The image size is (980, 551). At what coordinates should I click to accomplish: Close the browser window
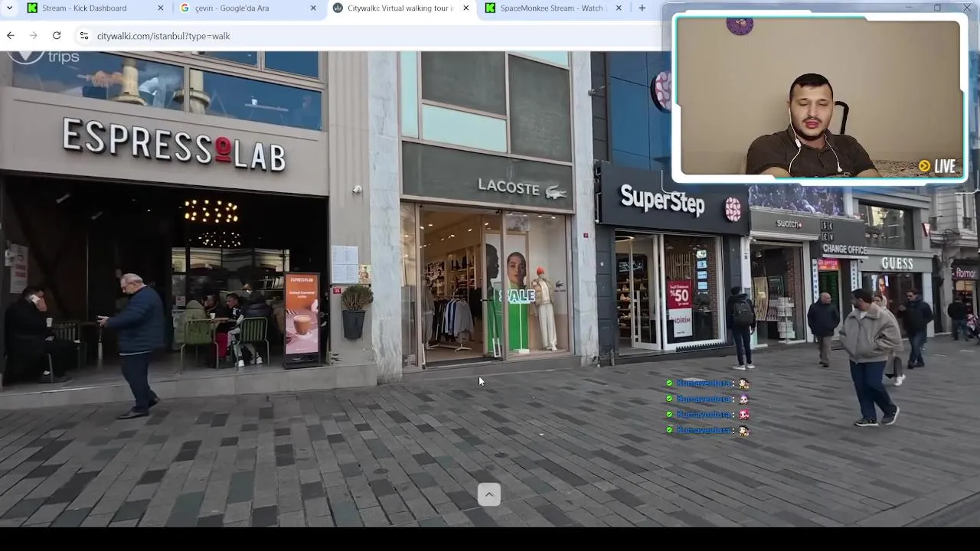[966, 8]
